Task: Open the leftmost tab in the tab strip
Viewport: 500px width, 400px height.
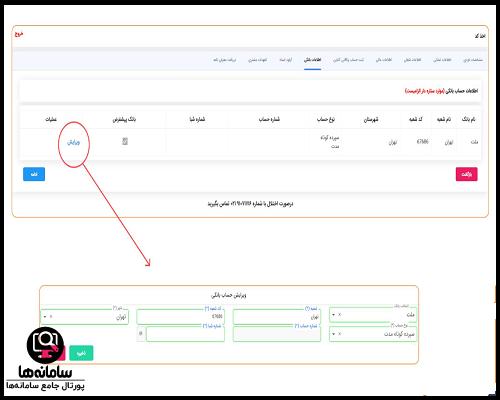Action: click(x=225, y=60)
